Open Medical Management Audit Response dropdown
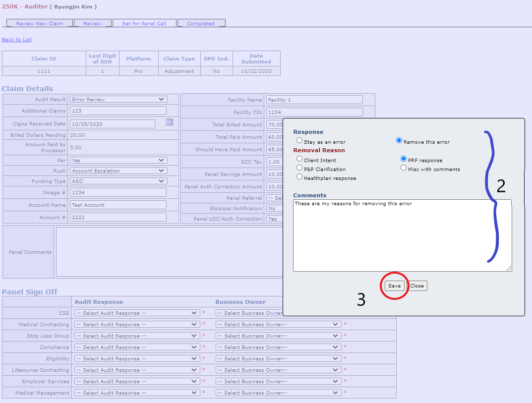The image size is (532, 403). [137, 393]
